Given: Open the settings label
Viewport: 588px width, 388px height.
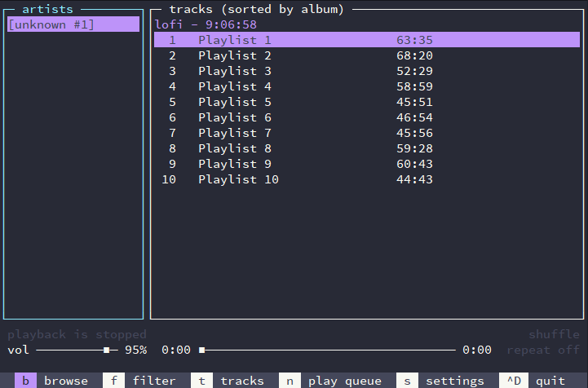Looking at the screenshot, I should 454,381.
